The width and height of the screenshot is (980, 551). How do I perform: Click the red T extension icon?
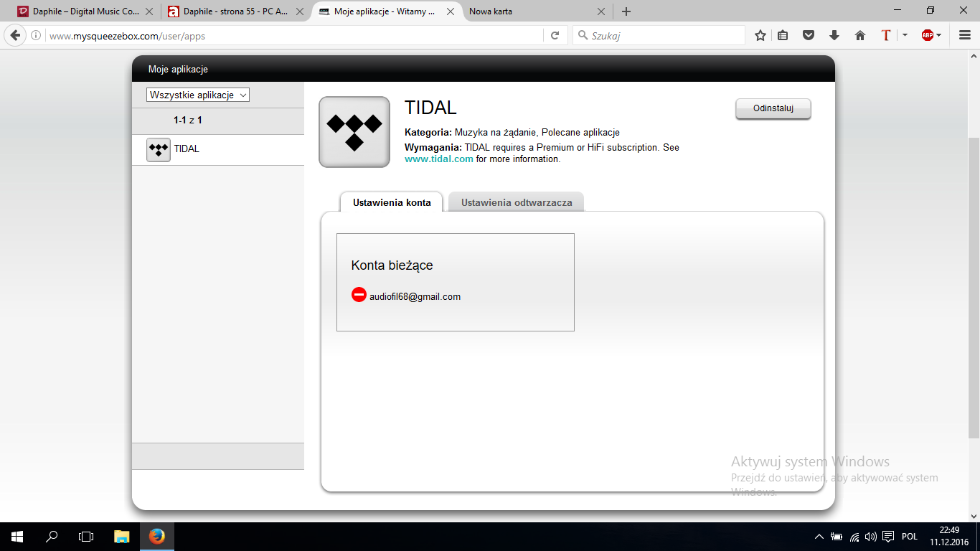(x=886, y=35)
